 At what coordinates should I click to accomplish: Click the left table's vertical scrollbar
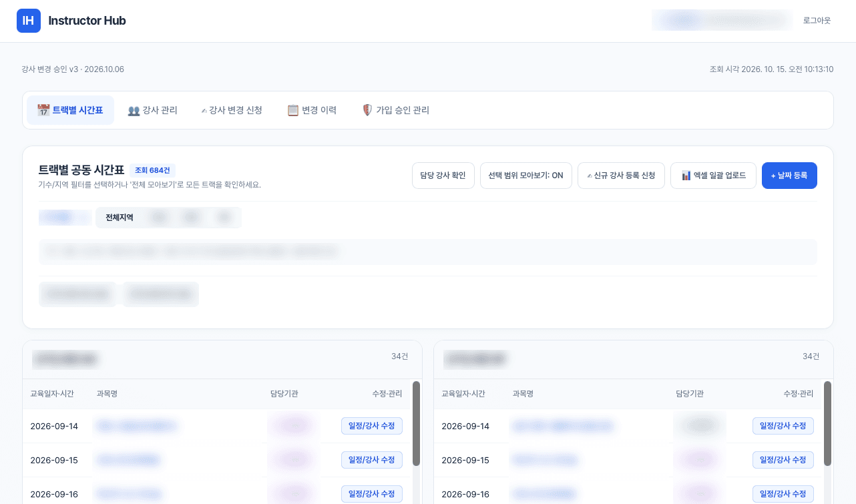click(x=416, y=423)
